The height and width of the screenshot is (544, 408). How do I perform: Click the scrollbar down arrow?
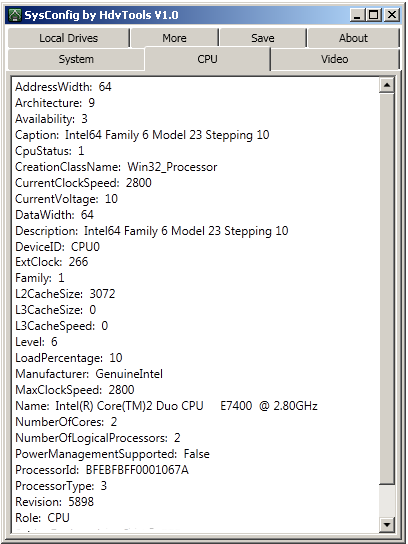point(387,524)
